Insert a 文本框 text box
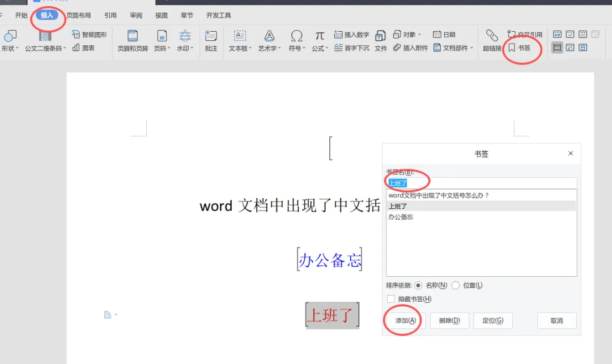Image resolution: width=612 pixels, height=364 pixels. pyautogui.click(x=240, y=41)
